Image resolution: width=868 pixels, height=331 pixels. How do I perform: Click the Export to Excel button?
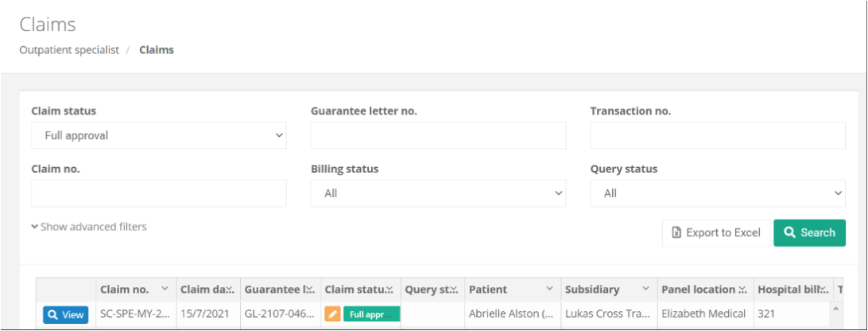pos(715,232)
